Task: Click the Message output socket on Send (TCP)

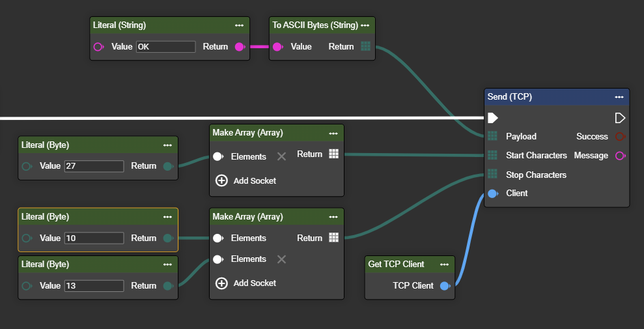Action: click(x=620, y=156)
